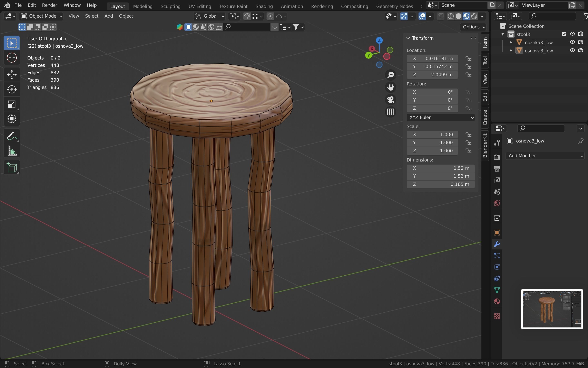Hide osnova3_low with its eye icon
The image size is (588, 368).
(572, 50)
